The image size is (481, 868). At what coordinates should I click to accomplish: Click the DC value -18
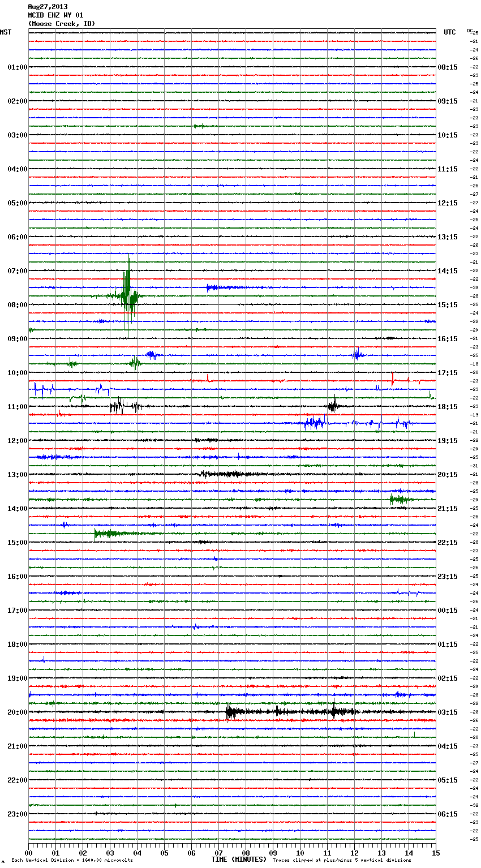click(475, 364)
